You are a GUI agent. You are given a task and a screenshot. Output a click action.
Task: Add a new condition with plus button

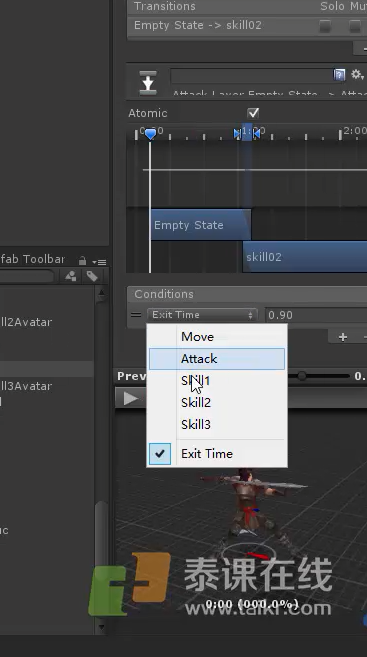(x=343, y=337)
